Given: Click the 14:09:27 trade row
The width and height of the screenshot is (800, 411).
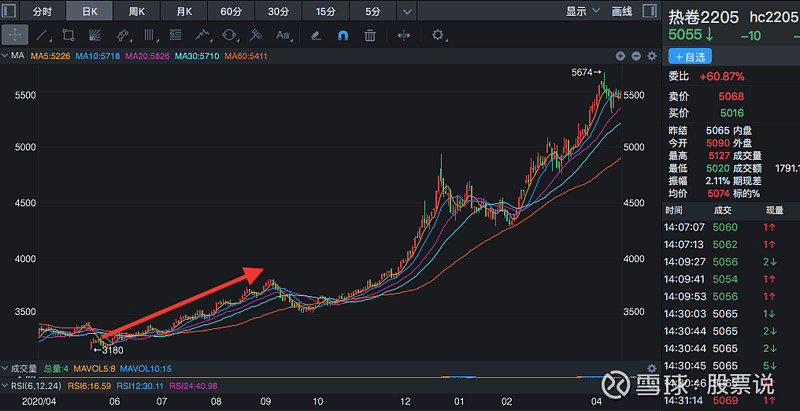Looking at the screenshot, I should 731,262.
